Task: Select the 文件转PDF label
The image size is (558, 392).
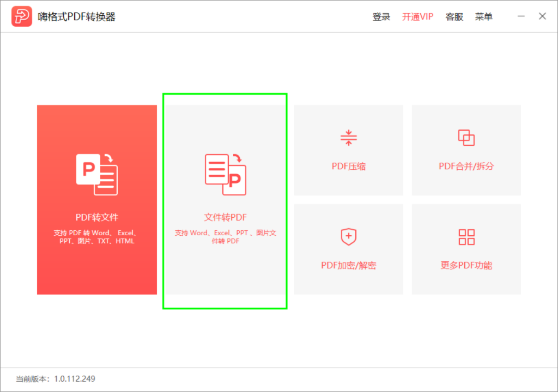Action: pos(225,217)
